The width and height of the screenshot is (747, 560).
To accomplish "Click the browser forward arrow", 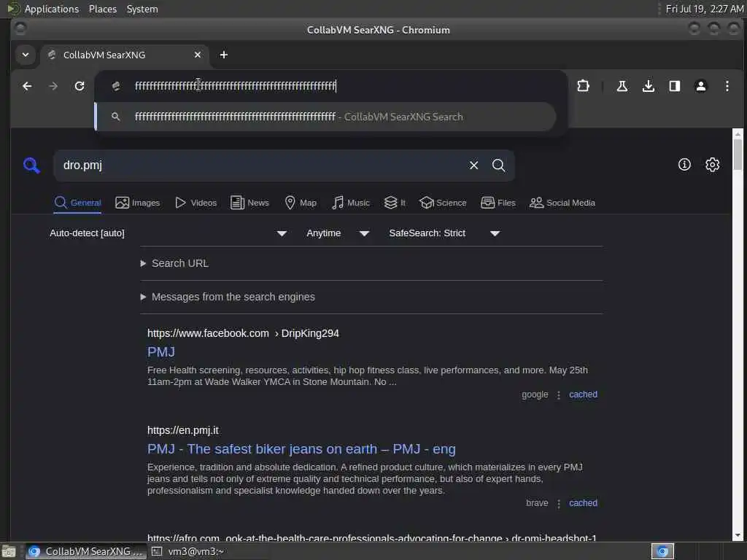I will [53, 86].
